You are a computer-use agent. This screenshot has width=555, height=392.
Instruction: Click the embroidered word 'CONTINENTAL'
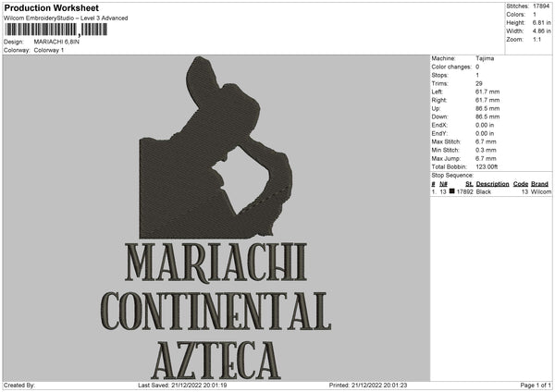(x=216, y=312)
